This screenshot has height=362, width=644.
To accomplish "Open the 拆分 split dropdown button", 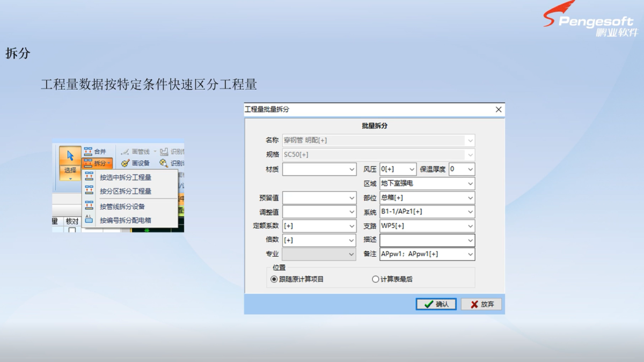I will coord(97,163).
